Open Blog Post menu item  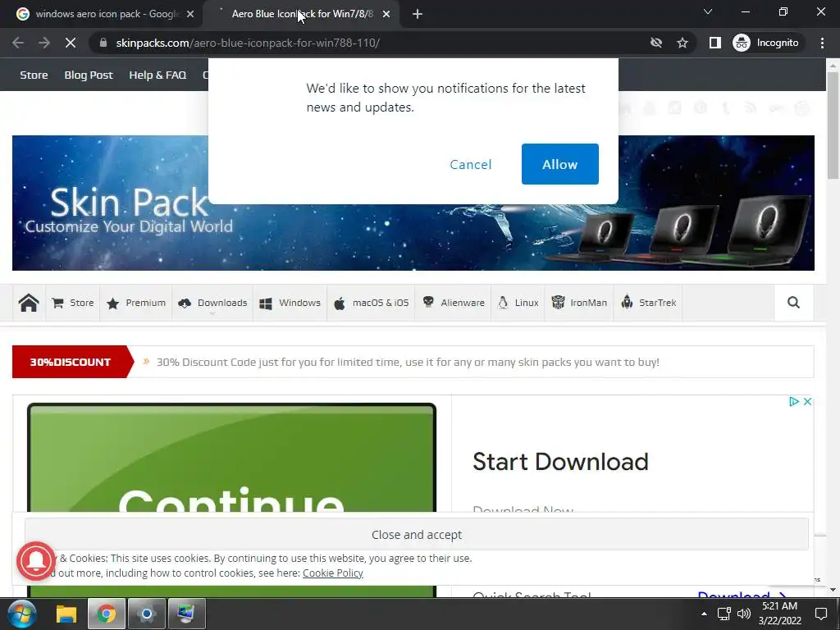tap(89, 75)
